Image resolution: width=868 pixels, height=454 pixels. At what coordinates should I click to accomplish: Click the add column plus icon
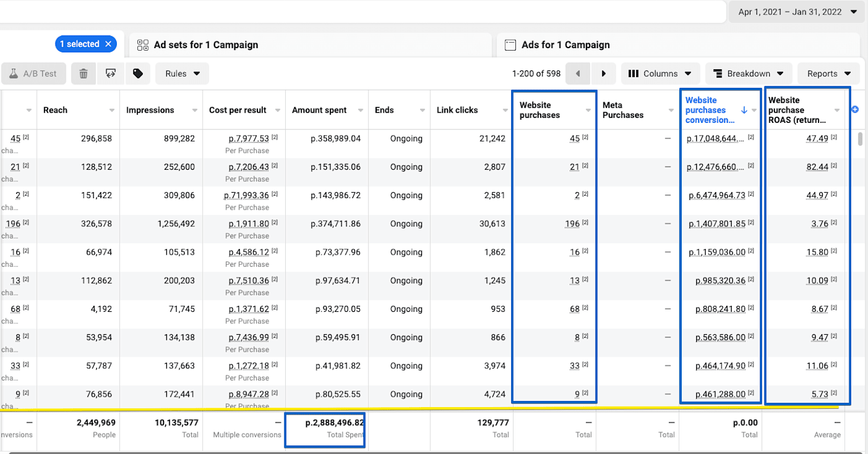854,110
